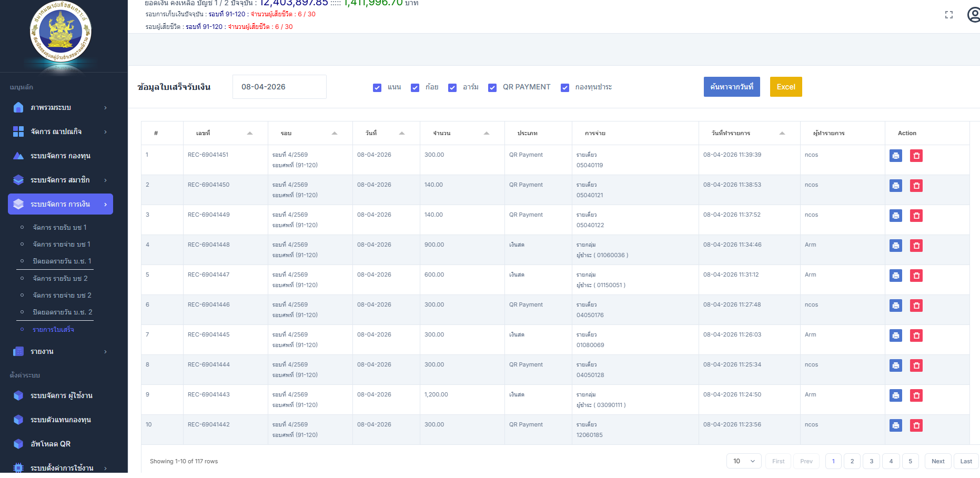Image resolution: width=980 pixels, height=478 pixels.
Task: Open ปิดยอดรายวัน บ.ช. 1 submenu
Action: (x=62, y=261)
